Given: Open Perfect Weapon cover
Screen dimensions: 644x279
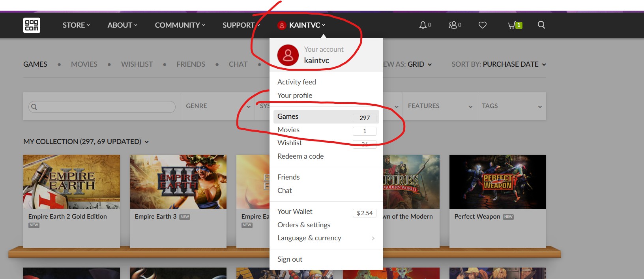Looking at the screenshot, I should click(498, 182).
